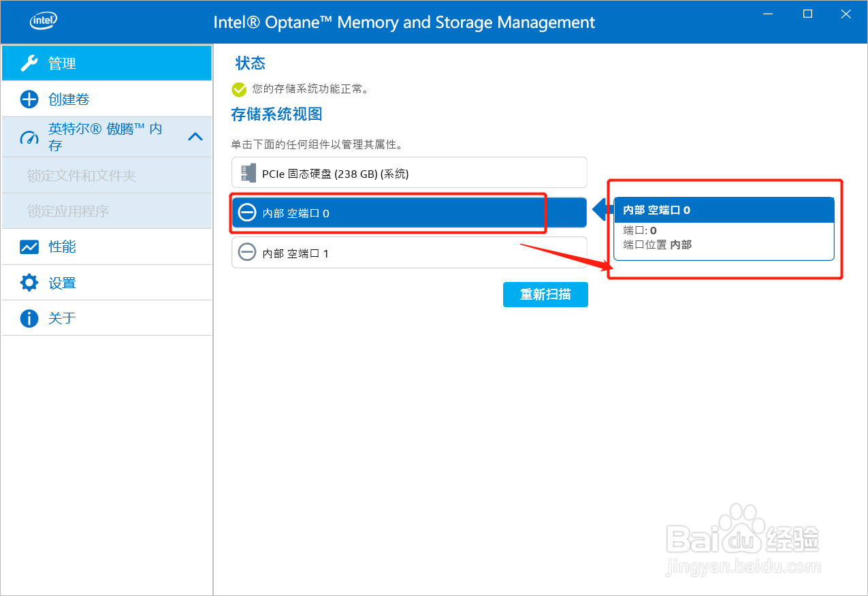This screenshot has width=868, height=596.
Task: Open the 性能 menu item
Action: [x=107, y=247]
